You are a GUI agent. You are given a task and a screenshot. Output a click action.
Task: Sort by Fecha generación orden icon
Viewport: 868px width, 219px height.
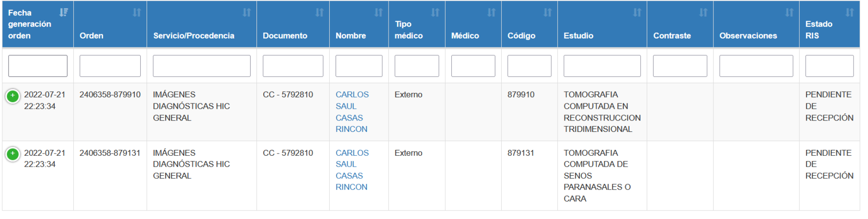(63, 13)
